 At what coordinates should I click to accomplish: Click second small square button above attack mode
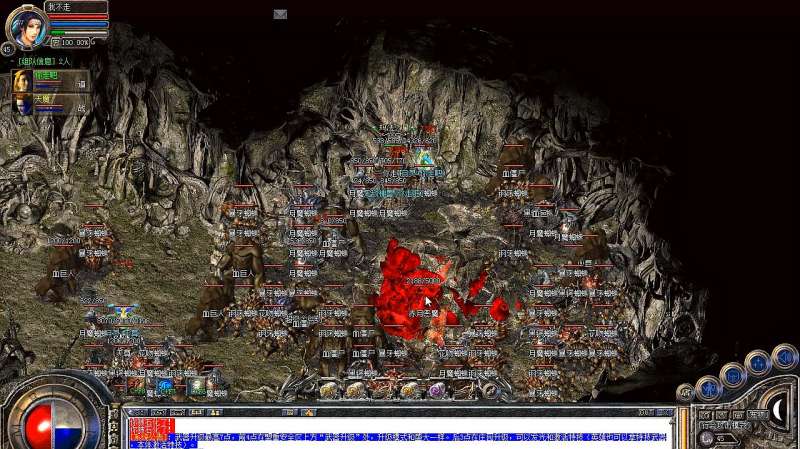pos(721,415)
